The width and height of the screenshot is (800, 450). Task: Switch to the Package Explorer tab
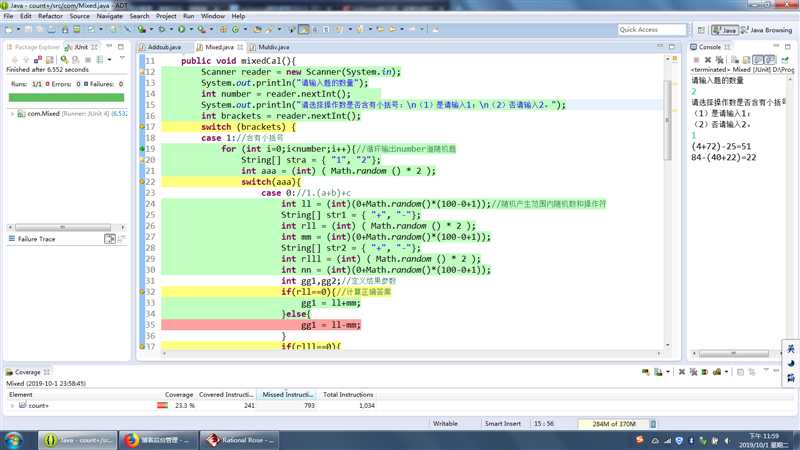click(x=34, y=47)
